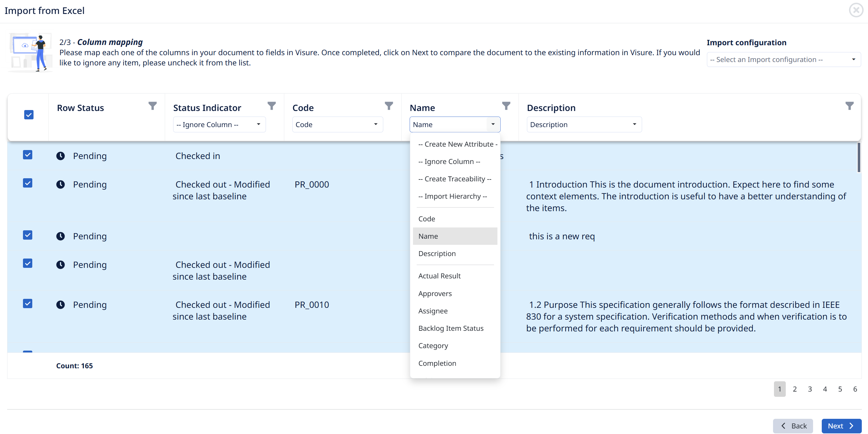Click the 'Count: 165' footer text
Viewport: 868px width, 434px height.
[x=74, y=366]
